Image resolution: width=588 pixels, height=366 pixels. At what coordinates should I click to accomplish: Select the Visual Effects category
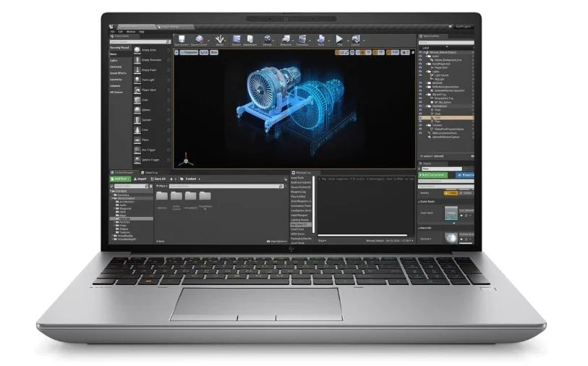[x=118, y=73]
